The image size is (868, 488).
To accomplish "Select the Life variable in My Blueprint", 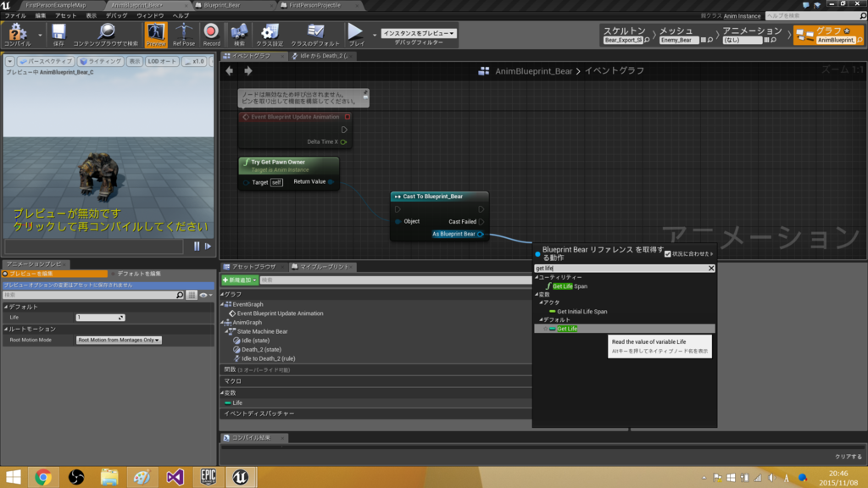I will [x=237, y=402].
